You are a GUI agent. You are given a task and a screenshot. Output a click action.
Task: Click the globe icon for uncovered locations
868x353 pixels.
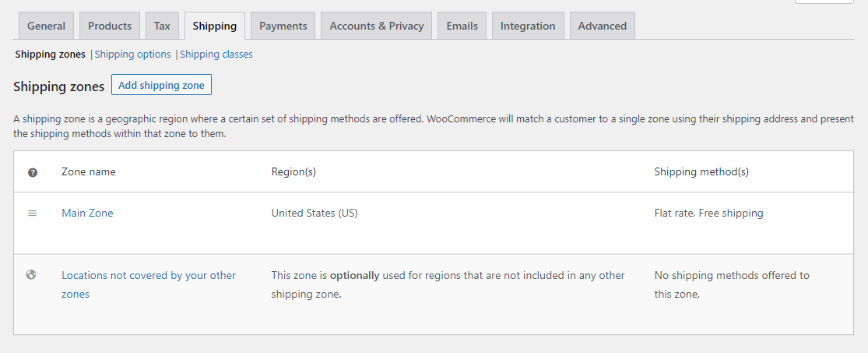point(32,274)
